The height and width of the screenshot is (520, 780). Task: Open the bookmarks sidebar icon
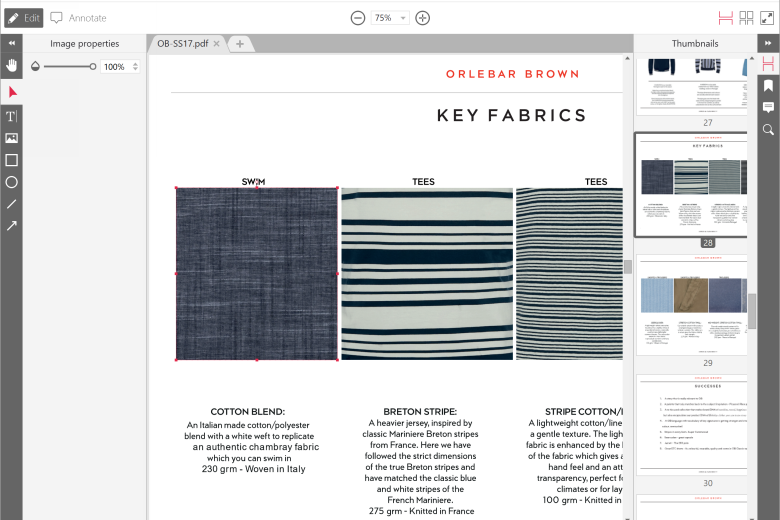pyautogui.click(x=768, y=86)
